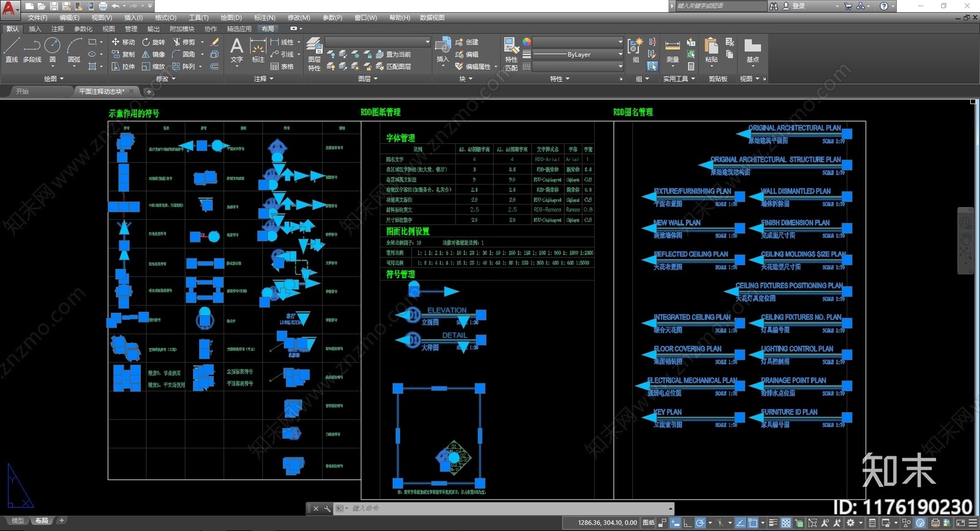Open the File (文件) menu
This screenshot has height=531, width=980.
tap(37, 18)
